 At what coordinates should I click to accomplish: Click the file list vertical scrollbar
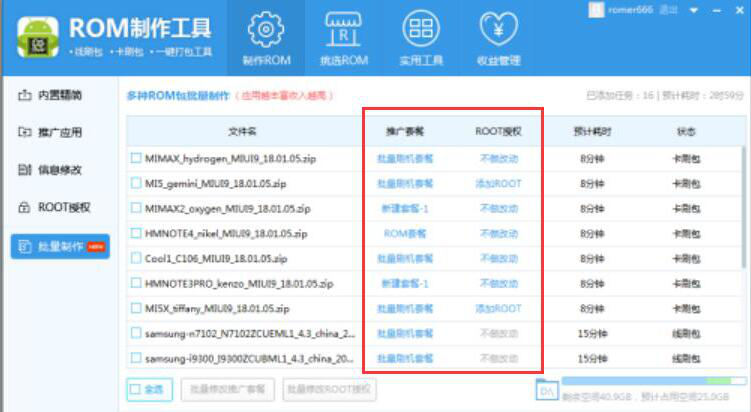[x=743, y=207]
